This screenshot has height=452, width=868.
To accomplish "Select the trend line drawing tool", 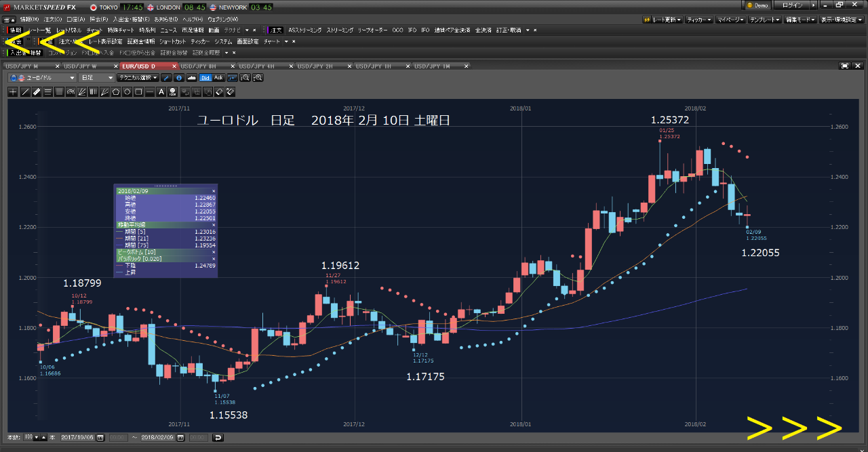I will [x=25, y=91].
